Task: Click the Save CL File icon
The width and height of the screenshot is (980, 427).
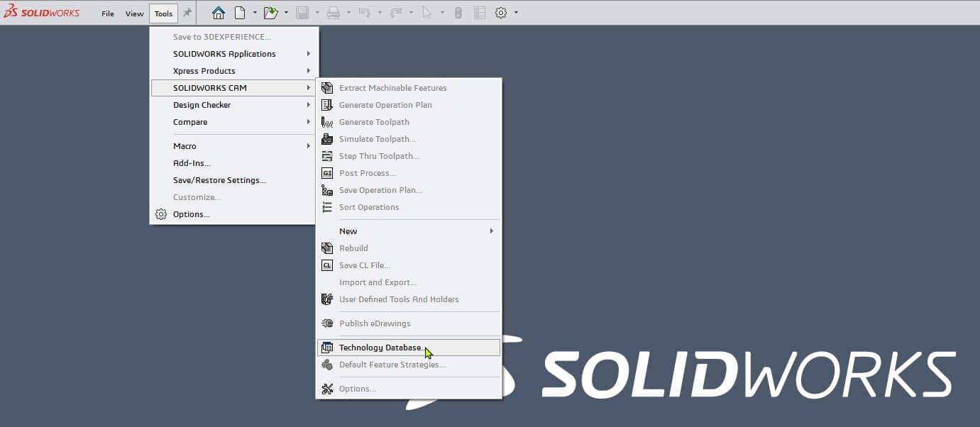Action: point(327,265)
